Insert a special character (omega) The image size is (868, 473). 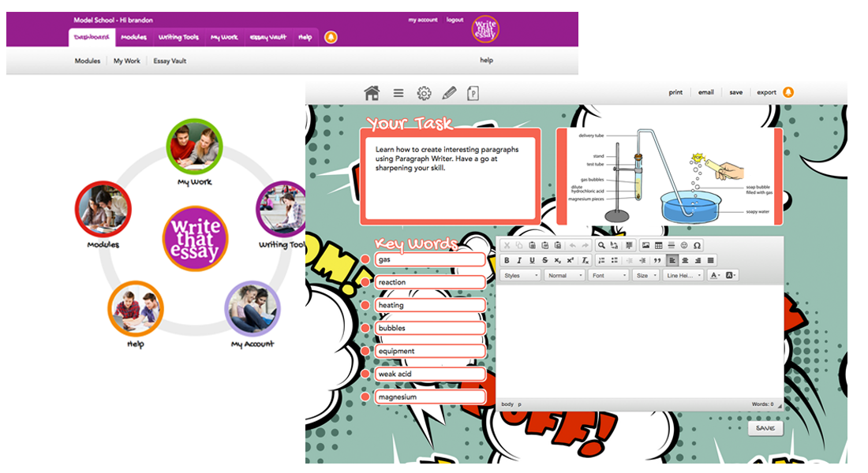[x=697, y=245]
